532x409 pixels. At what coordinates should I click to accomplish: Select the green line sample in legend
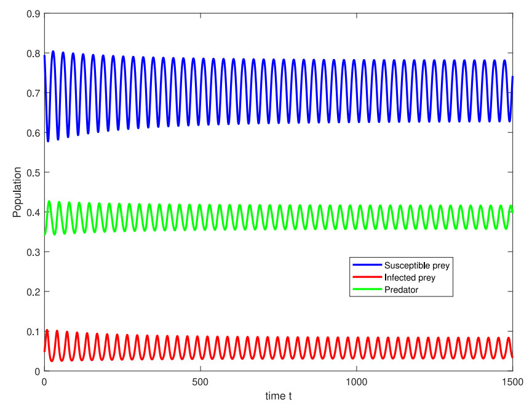coord(367,290)
